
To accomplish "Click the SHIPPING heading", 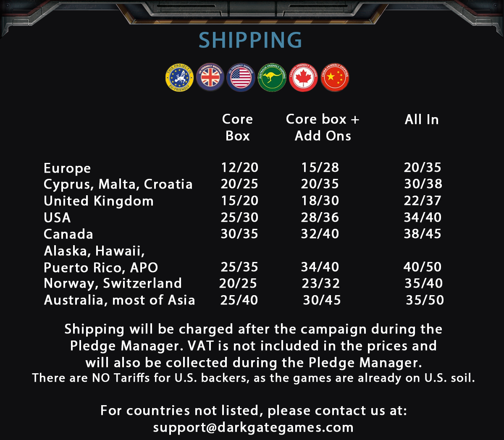I will point(250,40).
